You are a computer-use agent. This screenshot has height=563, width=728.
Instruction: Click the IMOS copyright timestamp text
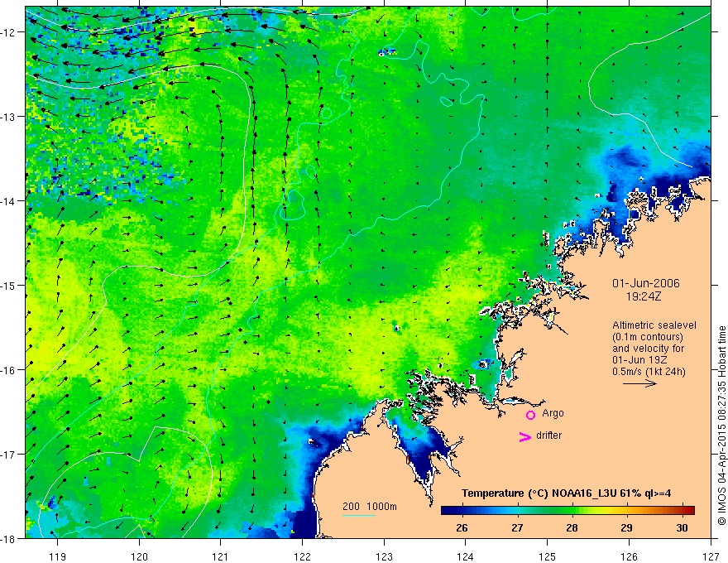721,425
